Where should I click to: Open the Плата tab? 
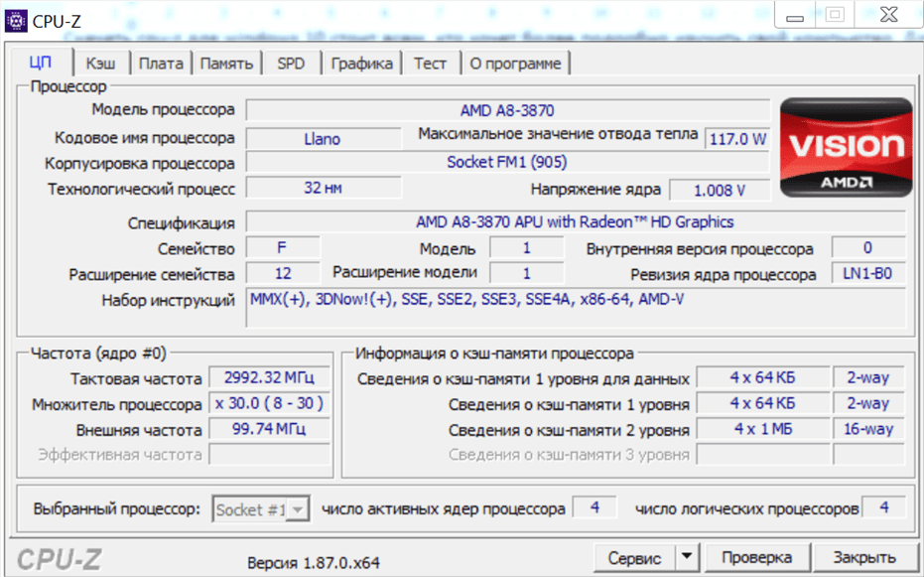click(x=160, y=64)
